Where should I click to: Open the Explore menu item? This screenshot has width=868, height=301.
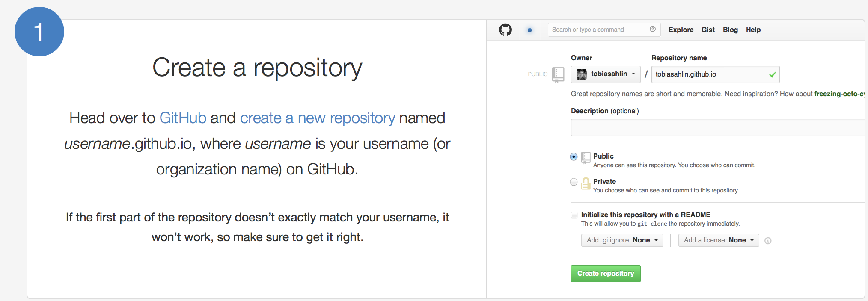click(x=681, y=30)
